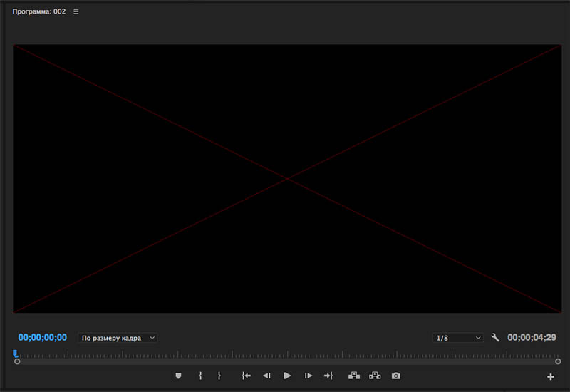Click the black program monitor video frame

tap(287, 179)
